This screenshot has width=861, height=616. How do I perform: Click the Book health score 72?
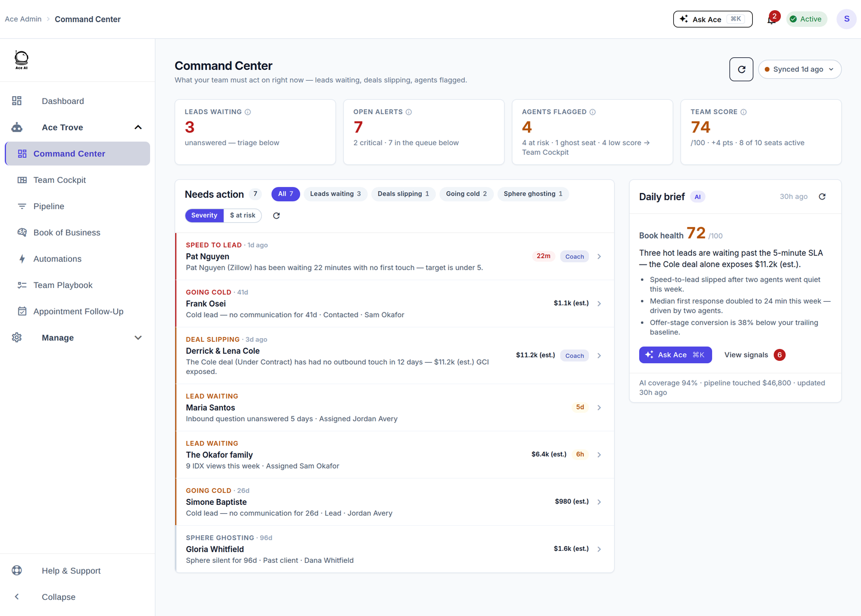(x=696, y=233)
